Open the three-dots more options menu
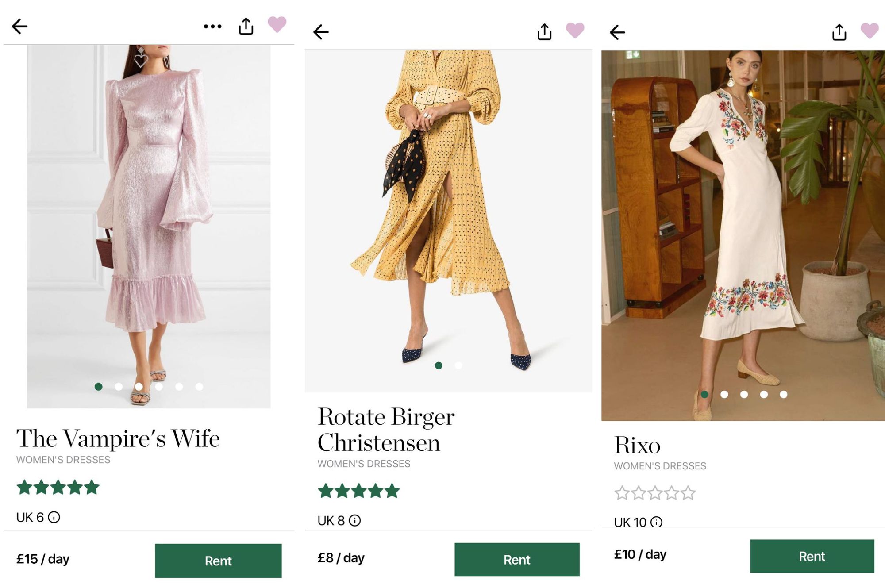The height and width of the screenshot is (588, 885). (212, 27)
